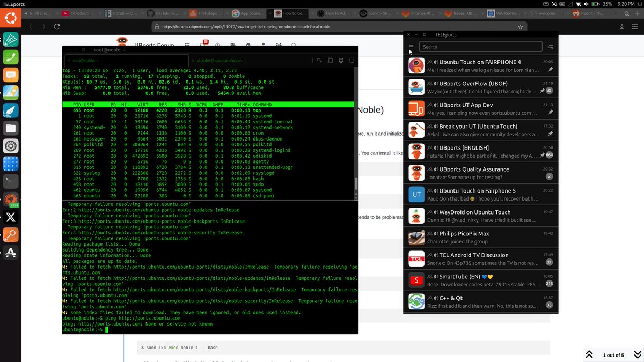Open System Settings gear in dock
Viewport: 644px width, 362px height.
coord(11,146)
